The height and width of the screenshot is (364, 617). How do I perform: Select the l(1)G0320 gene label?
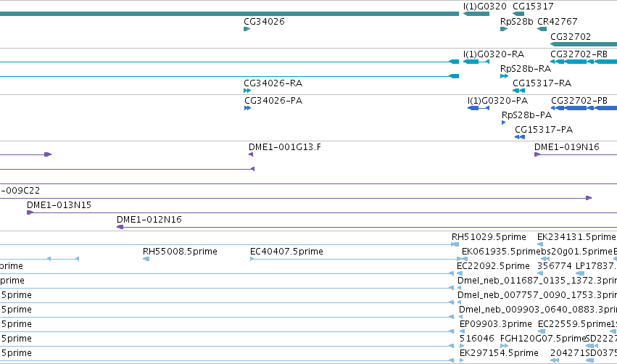tap(485, 7)
